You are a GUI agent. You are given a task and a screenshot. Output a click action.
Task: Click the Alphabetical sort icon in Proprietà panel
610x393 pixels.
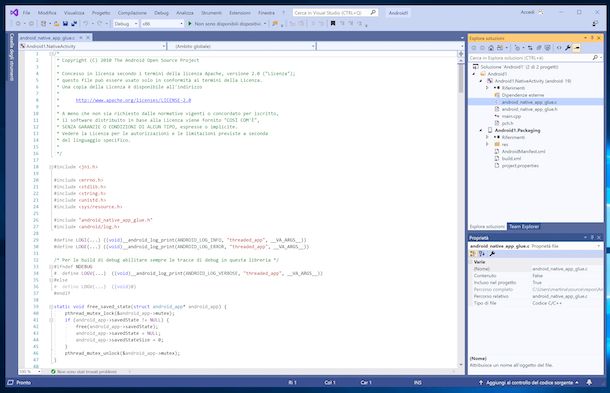pos(482,254)
